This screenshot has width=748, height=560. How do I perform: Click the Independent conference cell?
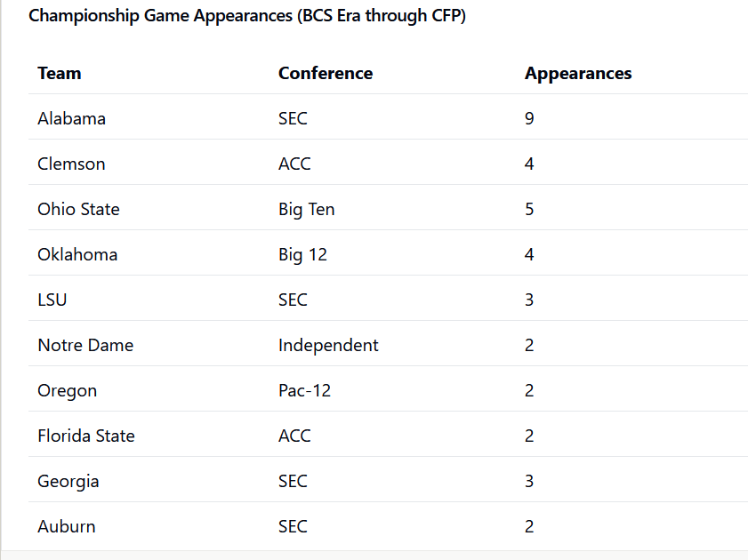click(x=328, y=346)
